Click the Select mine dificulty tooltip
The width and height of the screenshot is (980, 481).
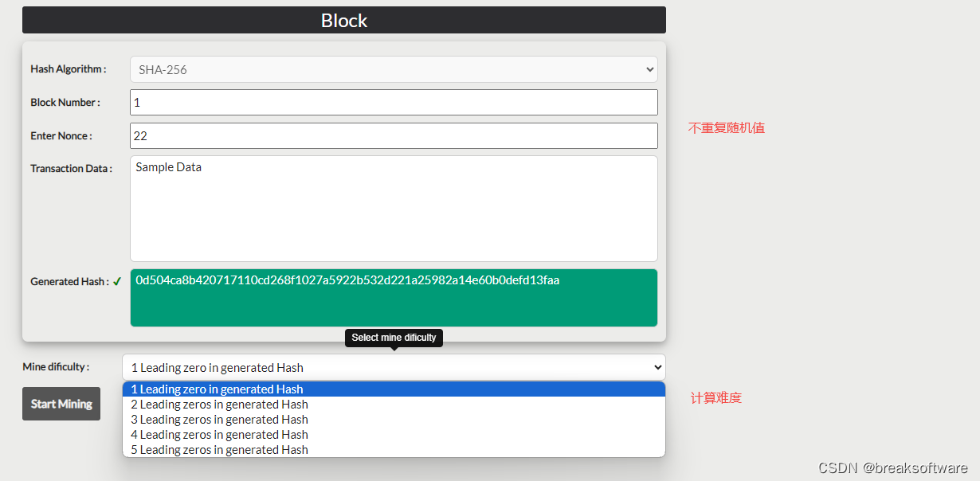tap(394, 338)
